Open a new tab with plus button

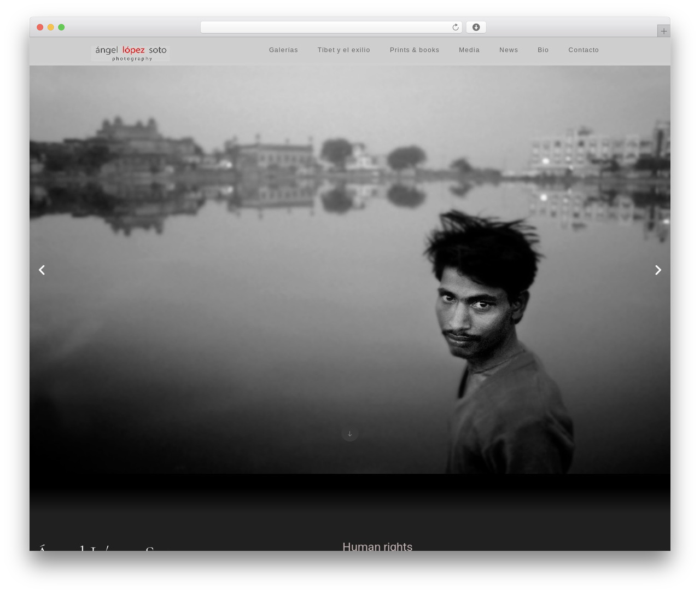pyautogui.click(x=663, y=31)
